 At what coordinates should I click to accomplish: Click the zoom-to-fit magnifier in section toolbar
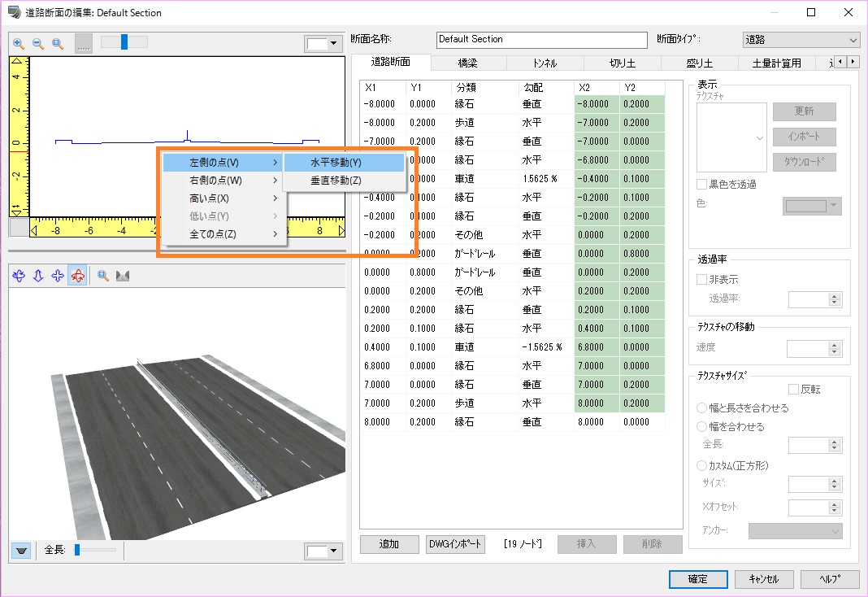pos(58,44)
